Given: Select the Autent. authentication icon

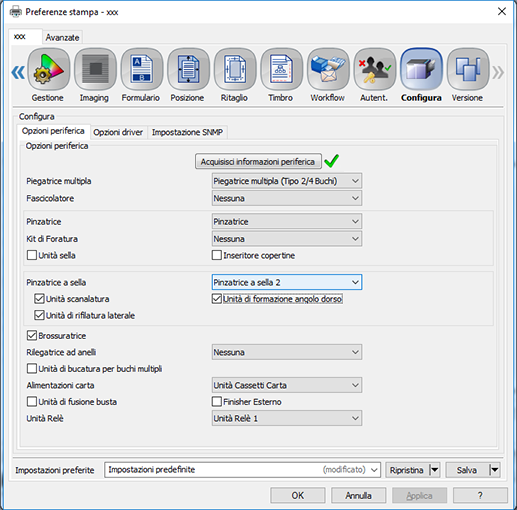Looking at the screenshot, I should point(375,69).
